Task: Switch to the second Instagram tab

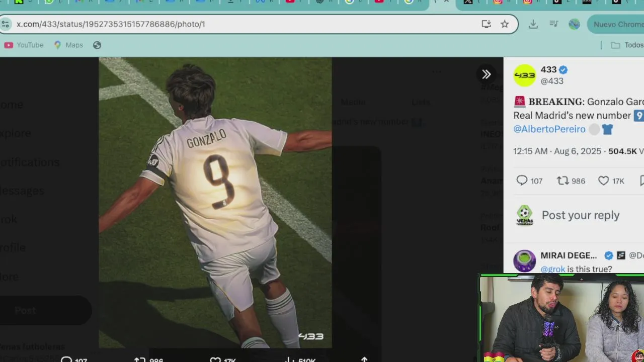Action: (x=527, y=2)
